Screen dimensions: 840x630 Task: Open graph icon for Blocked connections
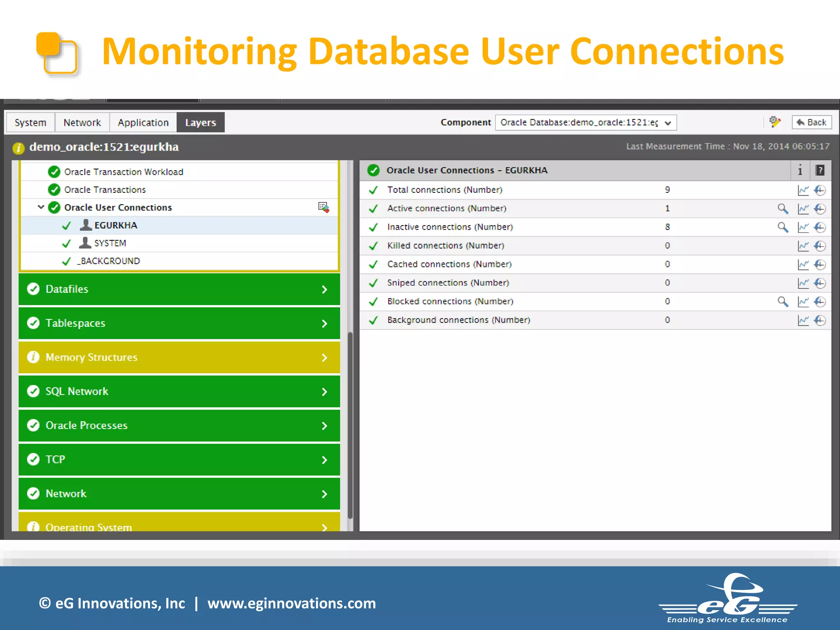coord(803,302)
